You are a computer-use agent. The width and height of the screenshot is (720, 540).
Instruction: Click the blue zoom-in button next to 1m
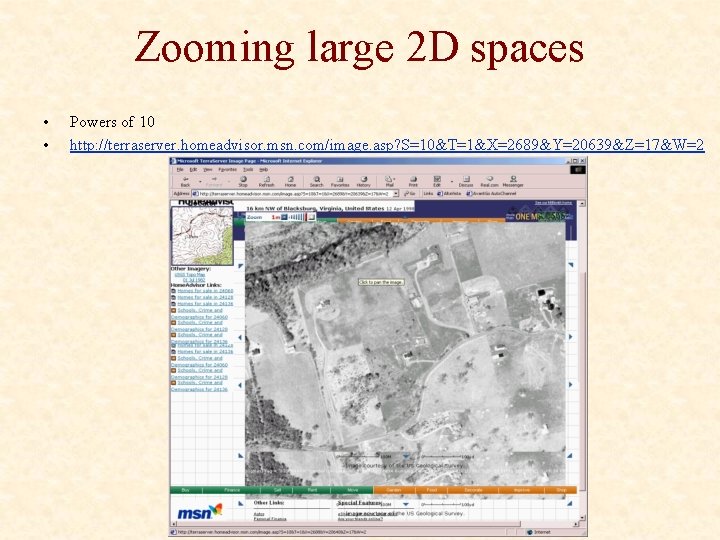[x=284, y=217]
